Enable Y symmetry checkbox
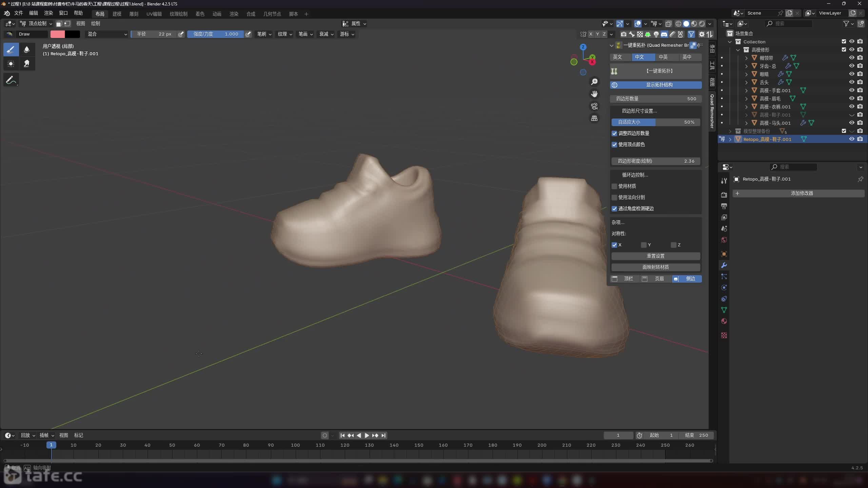The image size is (868, 488). [644, 245]
